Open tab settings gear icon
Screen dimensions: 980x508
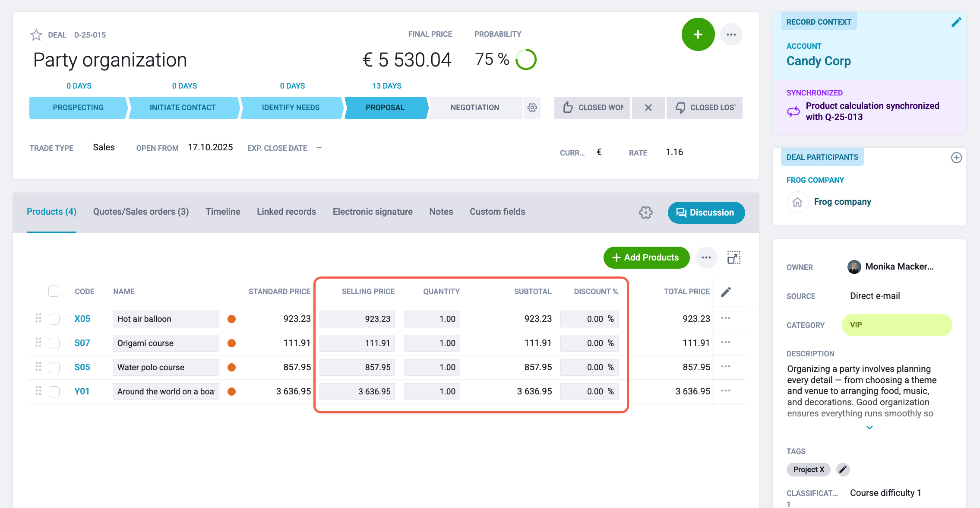[646, 213]
